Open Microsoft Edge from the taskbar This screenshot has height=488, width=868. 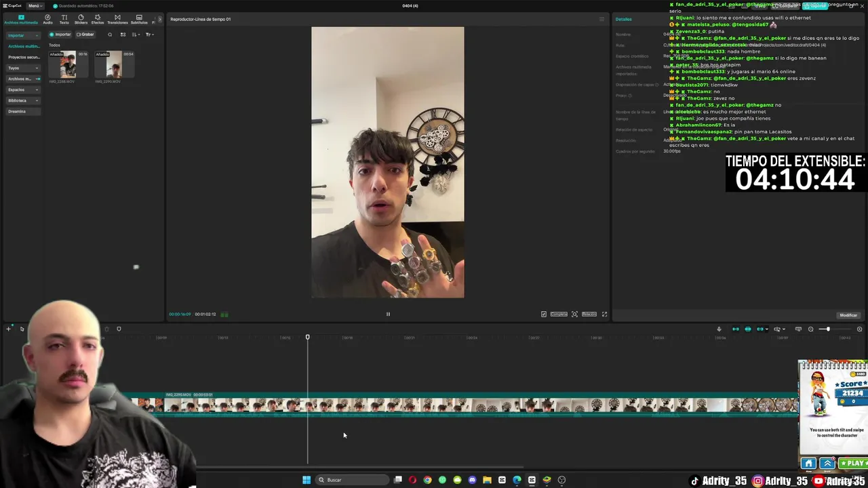point(517,480)
